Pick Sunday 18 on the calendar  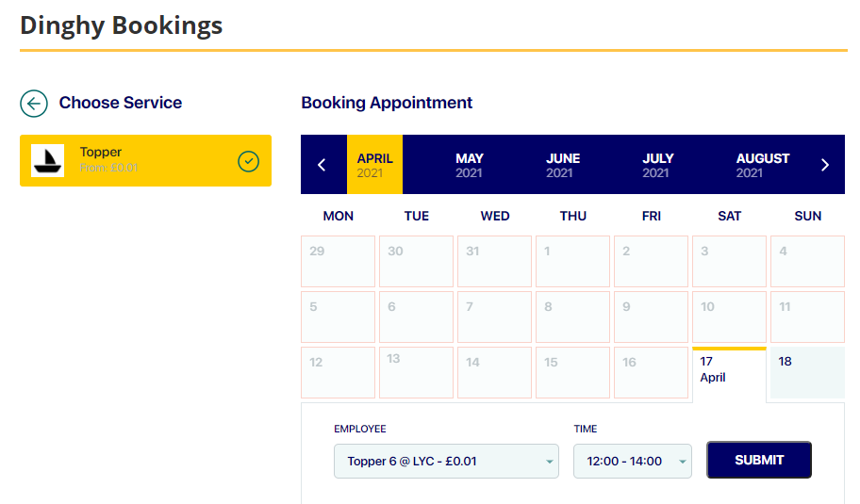tap(807, 373)
